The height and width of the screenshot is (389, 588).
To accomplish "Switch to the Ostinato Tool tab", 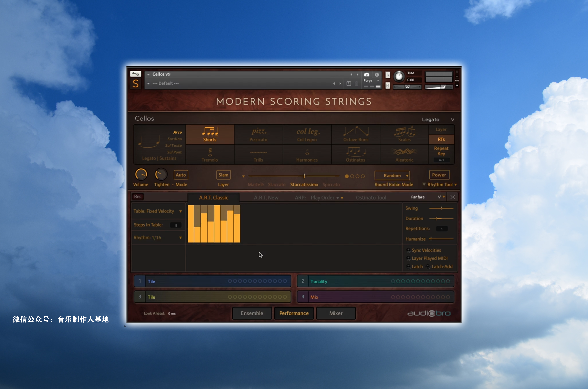I will point(371,198).
